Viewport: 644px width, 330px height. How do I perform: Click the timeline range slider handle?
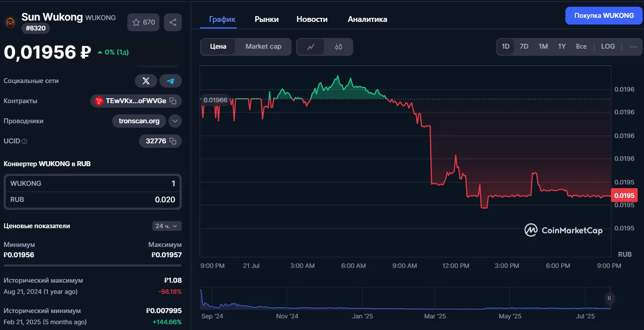609,298
